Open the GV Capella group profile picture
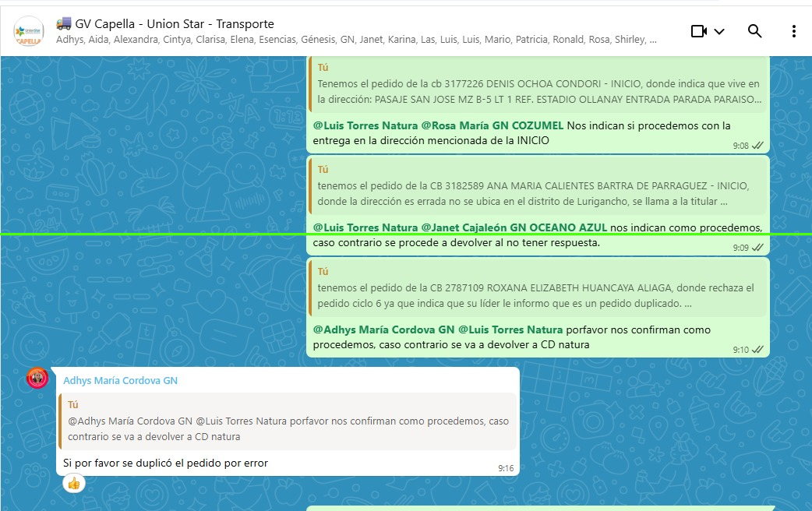 pyautogui.click(x=29, y=31)
